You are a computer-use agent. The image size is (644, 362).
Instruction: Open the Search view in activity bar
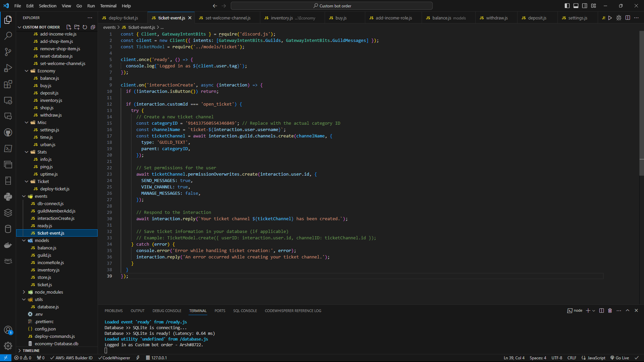click(8, 36)
